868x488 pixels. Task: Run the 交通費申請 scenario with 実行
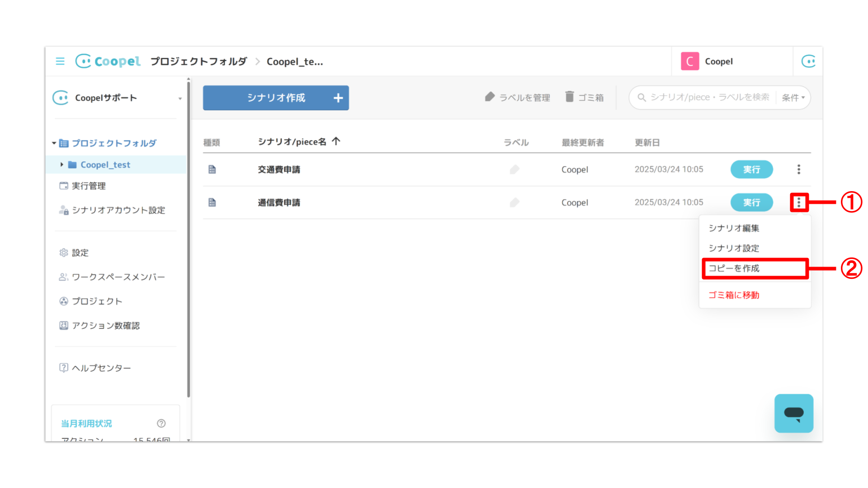[751, 169]
